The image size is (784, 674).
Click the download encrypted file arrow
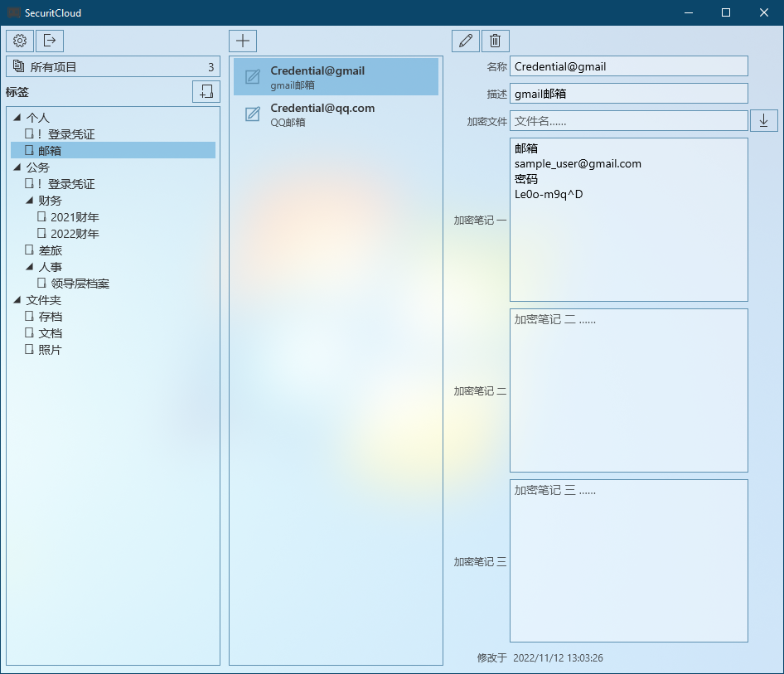(763, 121)
